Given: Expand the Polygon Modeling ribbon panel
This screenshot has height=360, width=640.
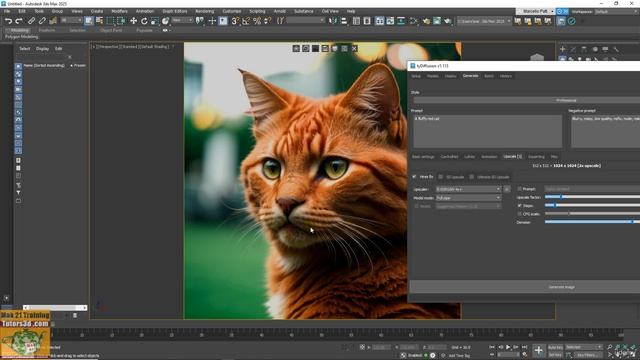Looking at the screenshot, I should (22, 37).
